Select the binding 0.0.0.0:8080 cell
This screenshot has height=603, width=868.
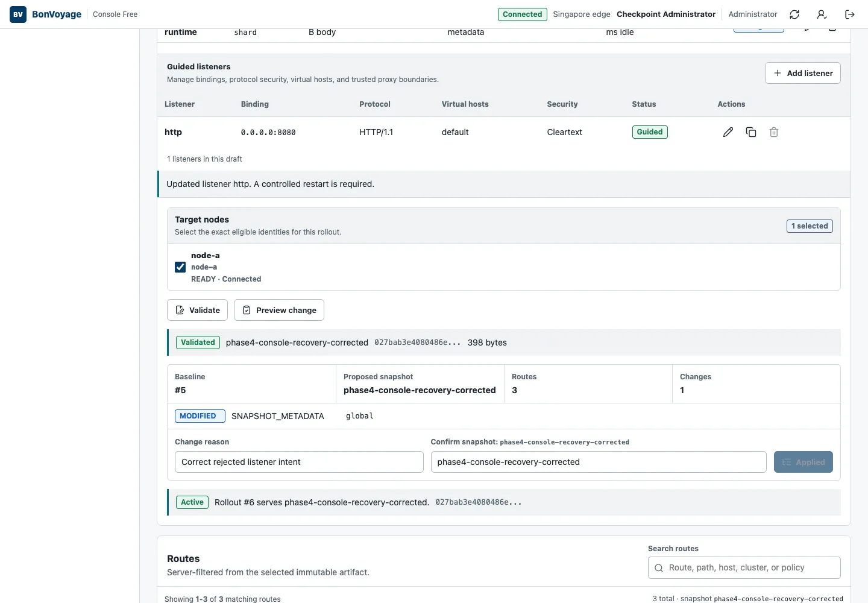(x=268, y=133)
